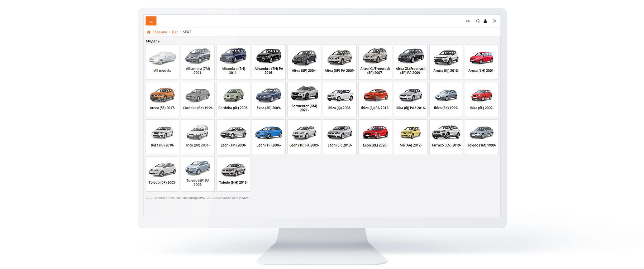This screenshot has height=269, width=644.
Task: Pick the yellow Mii (AA) 2012-
Action: coord(410,136)
